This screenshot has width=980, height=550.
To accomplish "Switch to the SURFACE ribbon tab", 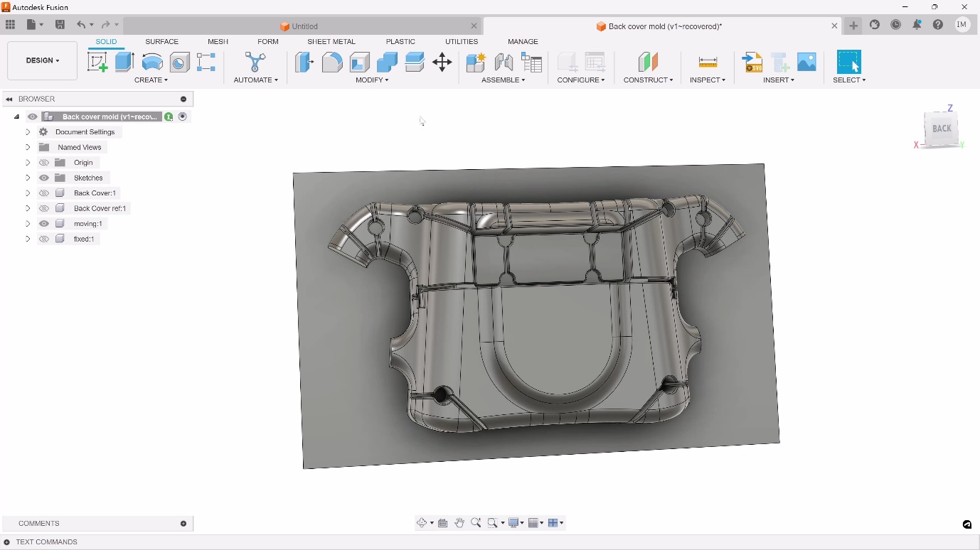I will [x=161, y=41].
